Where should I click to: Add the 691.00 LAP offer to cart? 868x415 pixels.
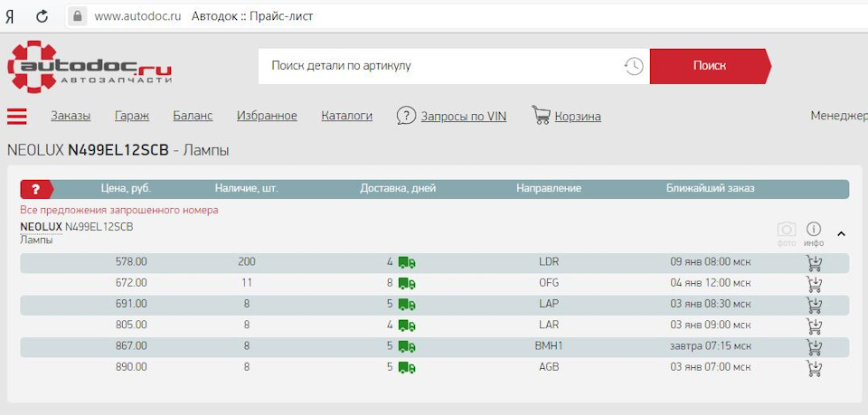click(x=814, y=305)
